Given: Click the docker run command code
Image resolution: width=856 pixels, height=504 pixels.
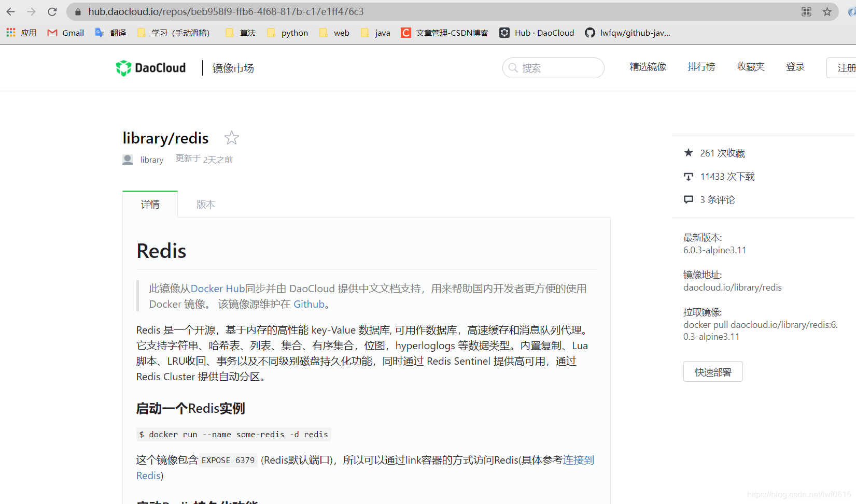Looking at the screenshot, I should point(234,435).
